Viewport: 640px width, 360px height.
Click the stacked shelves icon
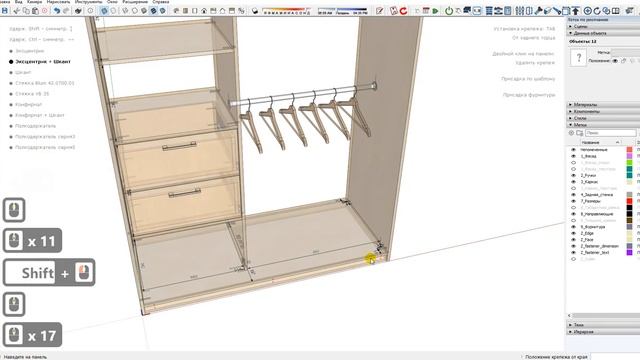[489, 11]
